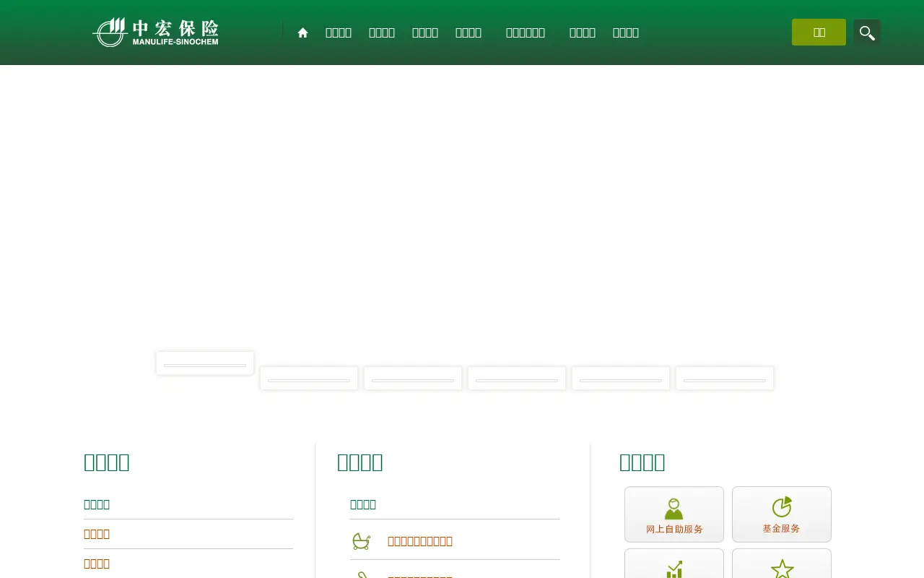
Task: Open search with the magnifier icon
Action: (867, 33)
